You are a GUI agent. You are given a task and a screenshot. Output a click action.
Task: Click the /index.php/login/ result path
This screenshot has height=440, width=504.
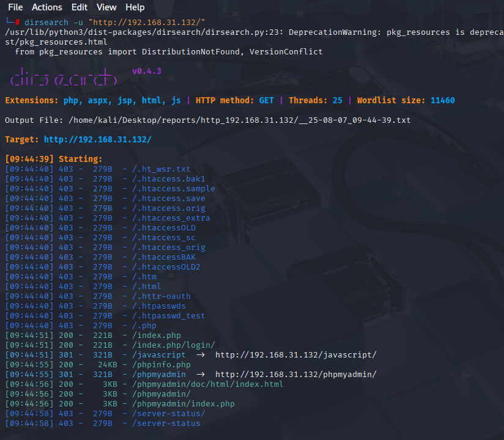174,345
